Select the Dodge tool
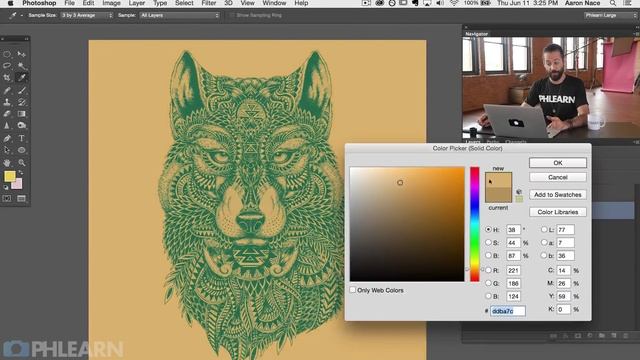Viewport: 640px width, 360px height. [x=22, y=126]
